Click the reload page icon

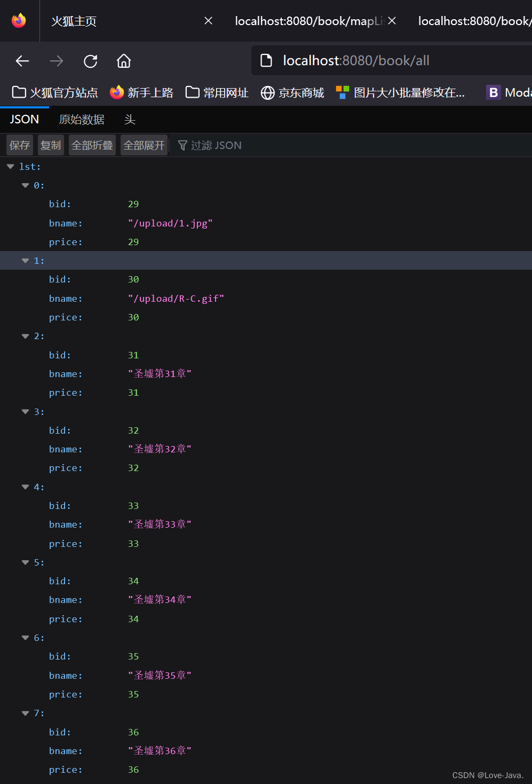tap(91, 61)
